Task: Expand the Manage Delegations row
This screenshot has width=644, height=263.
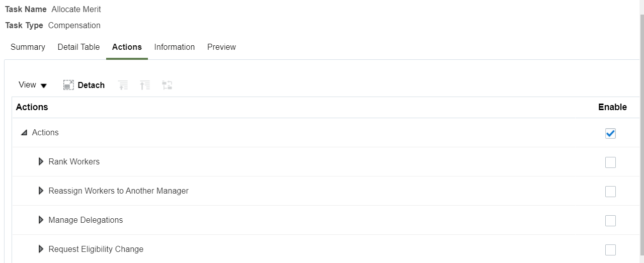Action: [41, 220]
